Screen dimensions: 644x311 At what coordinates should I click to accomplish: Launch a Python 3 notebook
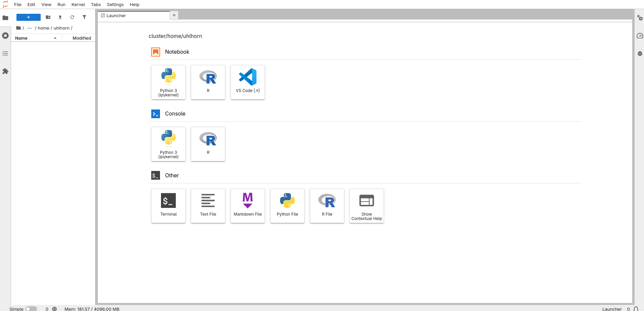pos(168,82)
